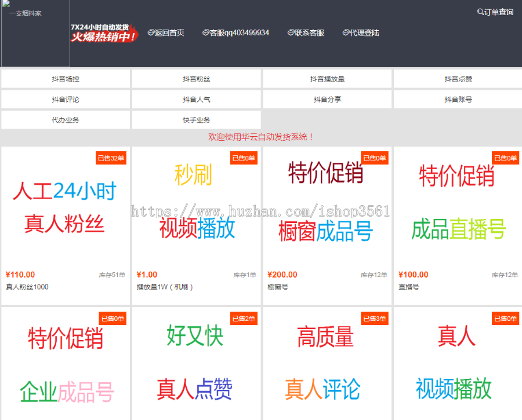Open the 代办业务 menu item

coord(64,120)
